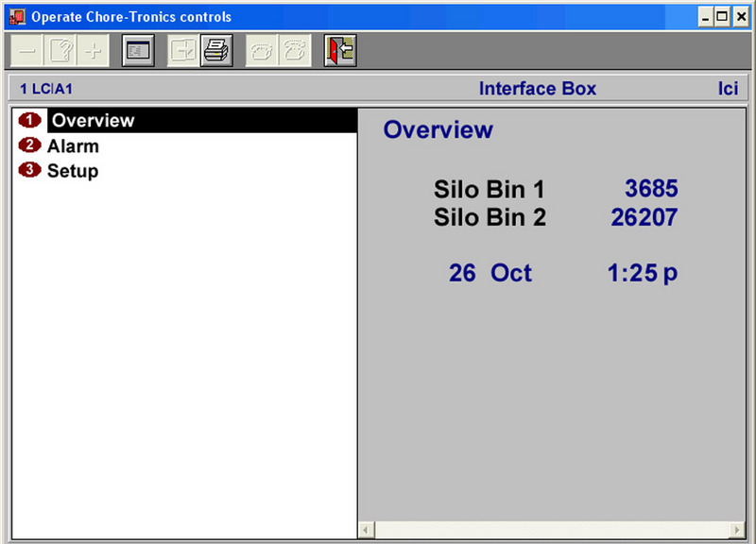Click the time 1:25 p
Viewport: 756px width, 544px height.
pos(643,273)
